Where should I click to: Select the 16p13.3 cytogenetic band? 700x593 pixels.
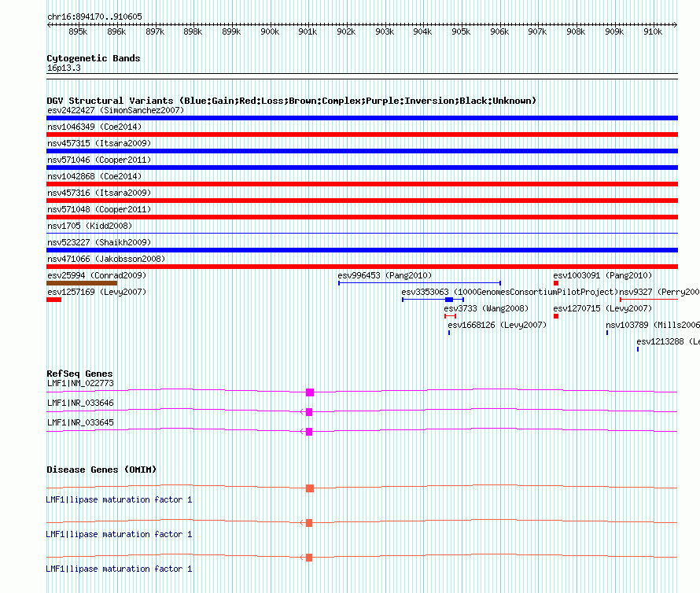coord(64,68)
